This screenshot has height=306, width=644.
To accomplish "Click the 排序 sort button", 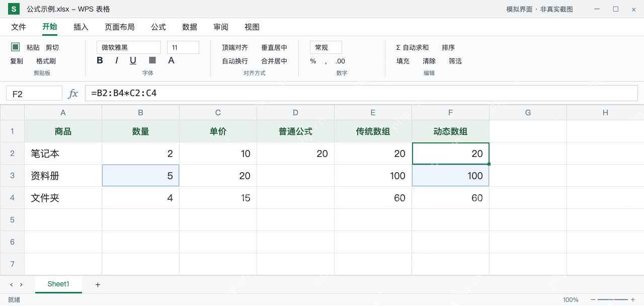I will pos(448,47).
